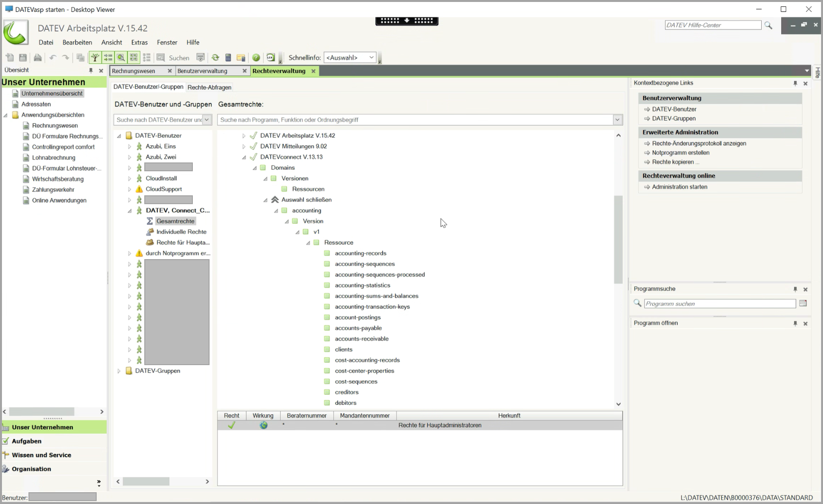Click the Administration starten link
Image resolution: width=823 pixels, height=504 pixels.
pos(679,187)
